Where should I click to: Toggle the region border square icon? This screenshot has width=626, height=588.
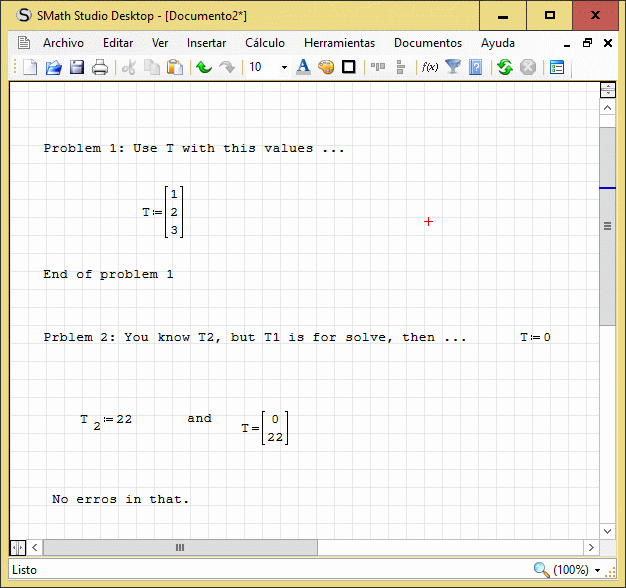point(349,67)
